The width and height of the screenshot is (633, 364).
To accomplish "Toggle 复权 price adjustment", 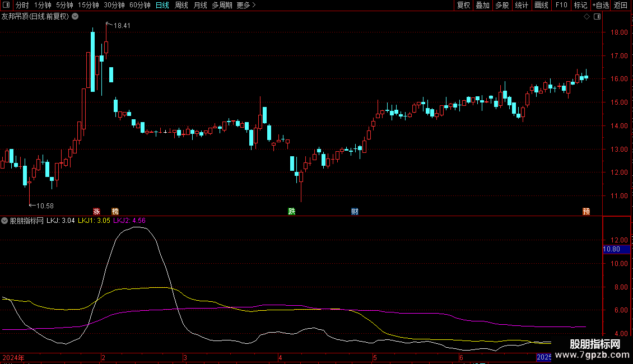I will coord(463,5).
